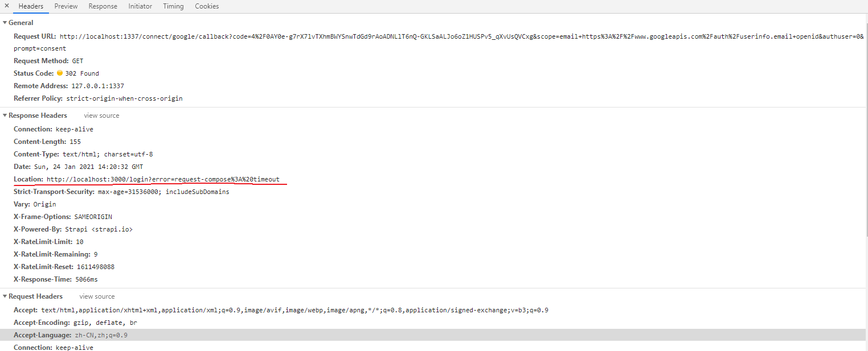Switch to the Timing tab
868x351 pixels.
(173, 6)
